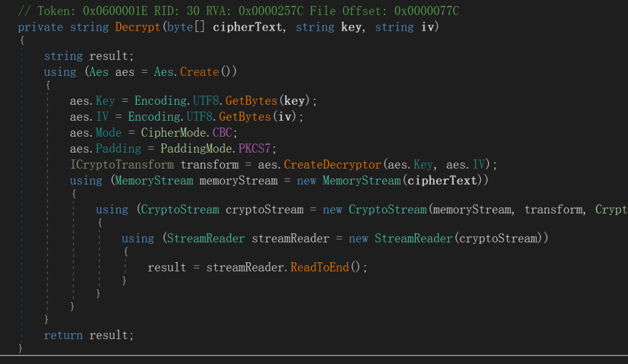Click cryptoStream argument in StreamReader constructor
This screenshot has width=628, height=364.
pos(498,239)
